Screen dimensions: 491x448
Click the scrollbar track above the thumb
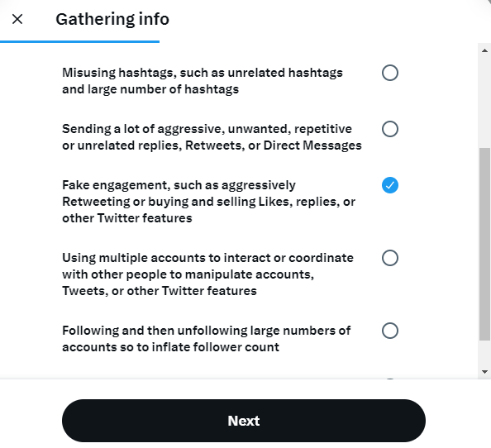[x=484, y=102]
